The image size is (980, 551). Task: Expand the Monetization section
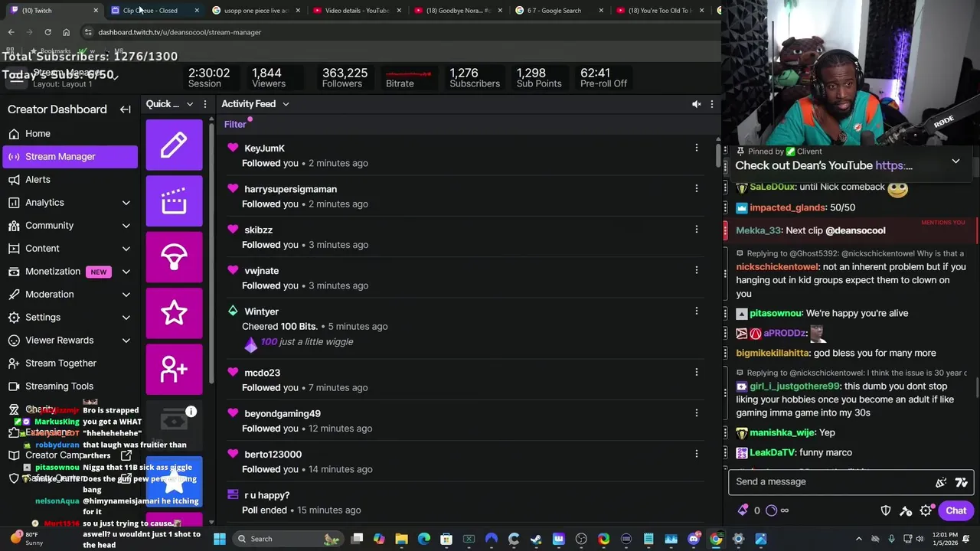[126, 272]
